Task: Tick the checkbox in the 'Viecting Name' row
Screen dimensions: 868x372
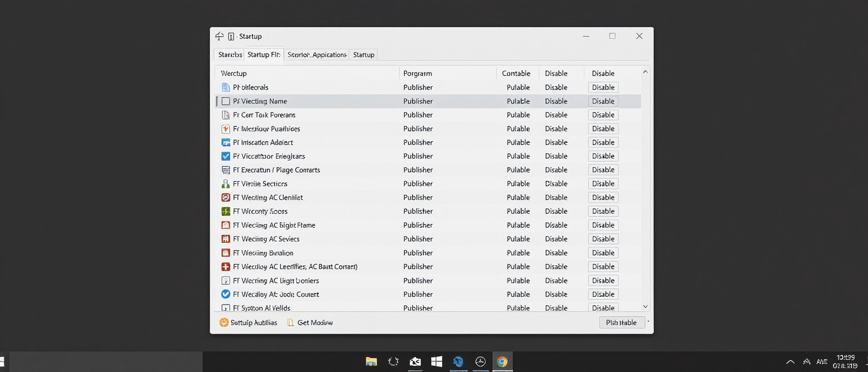Action: (x=225, y=101)
